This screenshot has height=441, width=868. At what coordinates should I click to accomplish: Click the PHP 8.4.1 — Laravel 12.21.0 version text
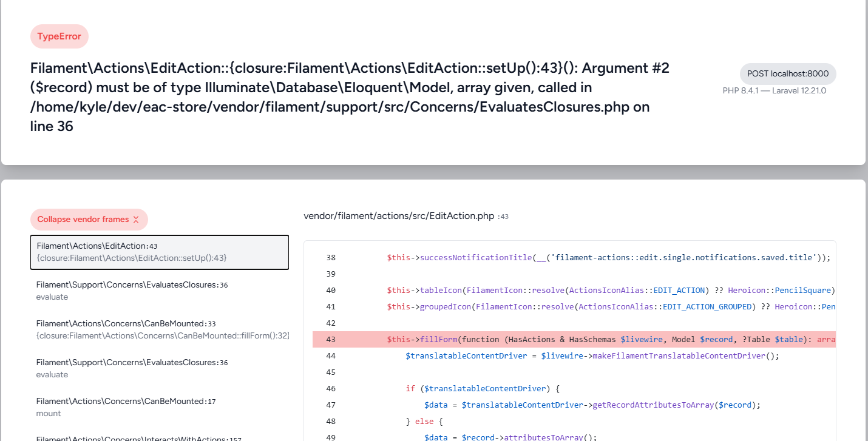[x=775, y=91]
